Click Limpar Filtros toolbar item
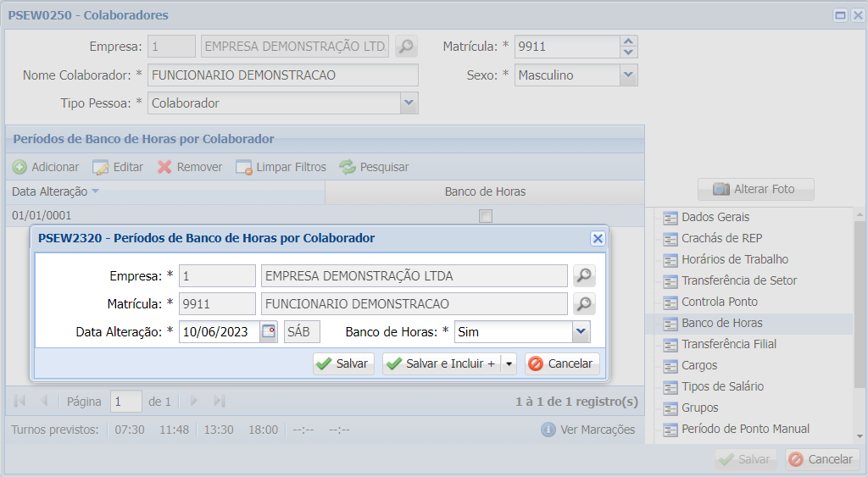Viewport: 868px width, 477px height. tap(281, 167)
